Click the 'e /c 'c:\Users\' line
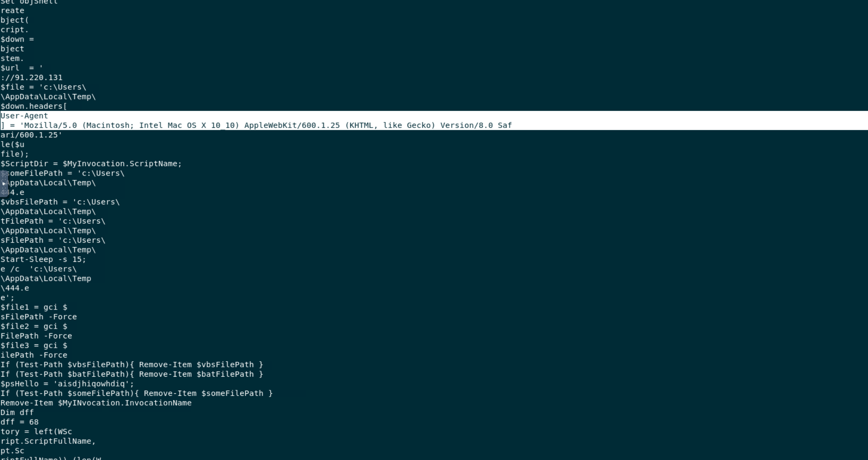This screenshot has height=460, width=868. coord(38,269)
